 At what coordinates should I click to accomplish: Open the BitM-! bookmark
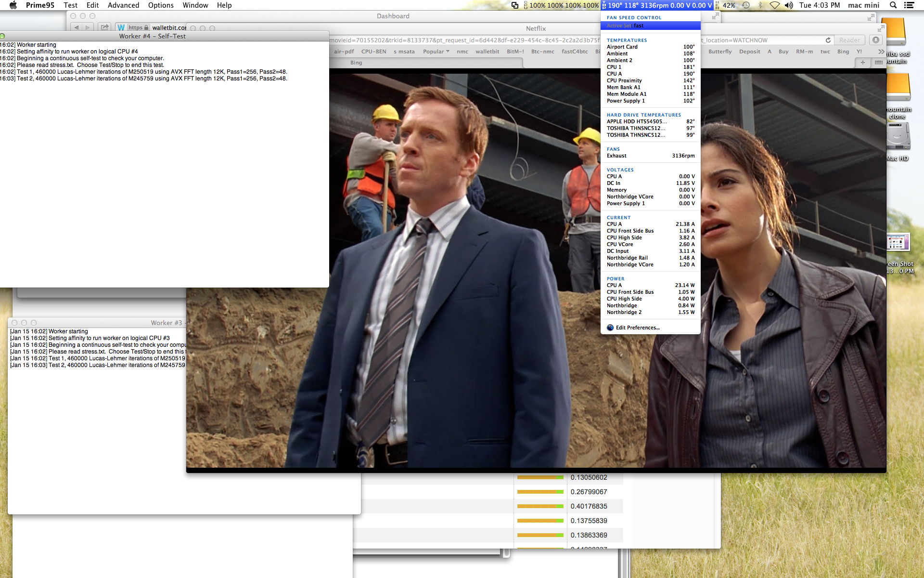click(515, 52)
